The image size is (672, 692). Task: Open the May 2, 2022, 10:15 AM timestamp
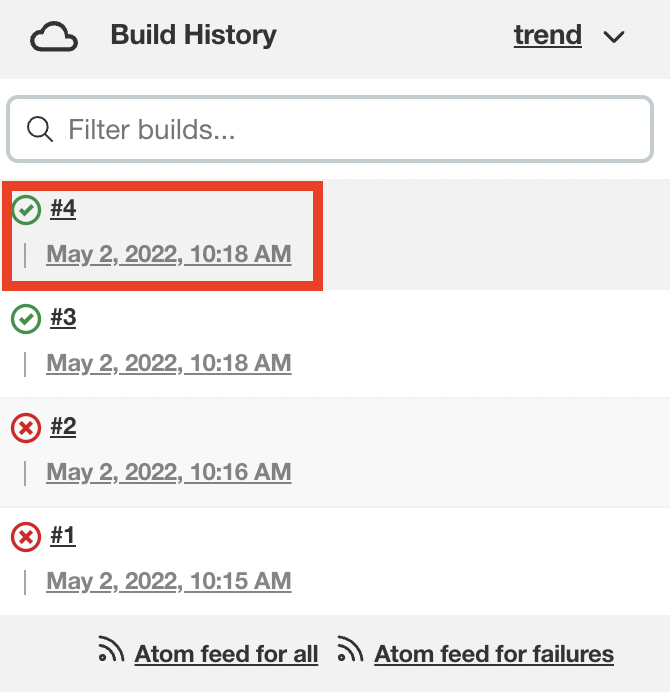pos(169,581)
